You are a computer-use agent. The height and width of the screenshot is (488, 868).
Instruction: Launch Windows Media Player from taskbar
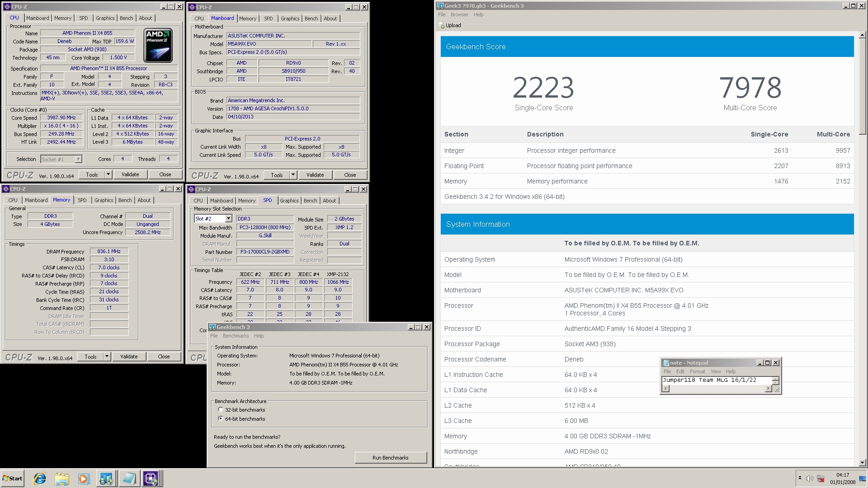84,479
